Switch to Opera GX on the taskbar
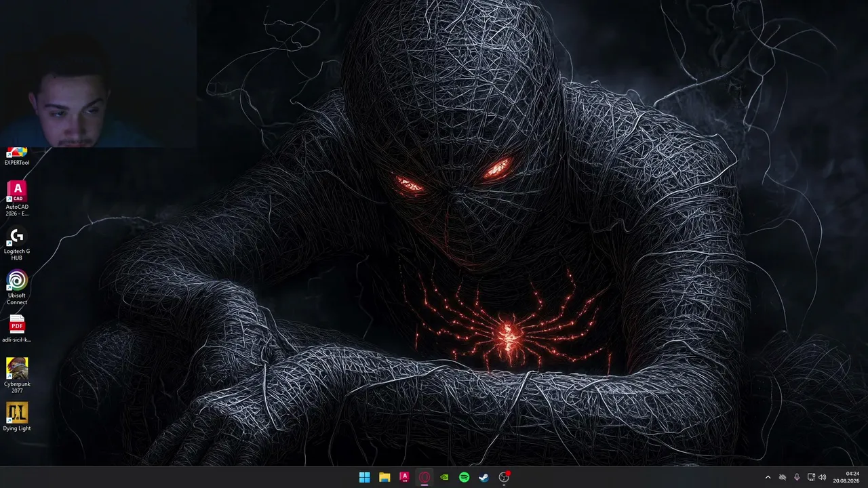Screen dimensions: 868x488 pos(425,477)
